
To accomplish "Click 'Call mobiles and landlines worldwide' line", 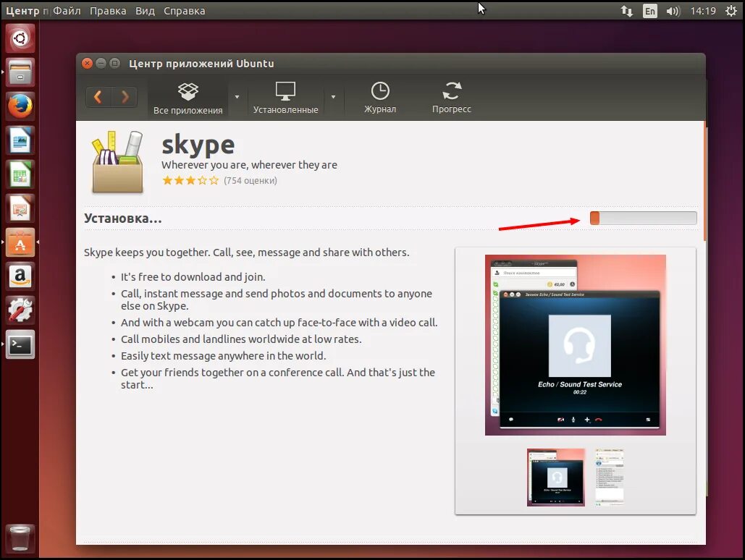I will pos(241,339).
